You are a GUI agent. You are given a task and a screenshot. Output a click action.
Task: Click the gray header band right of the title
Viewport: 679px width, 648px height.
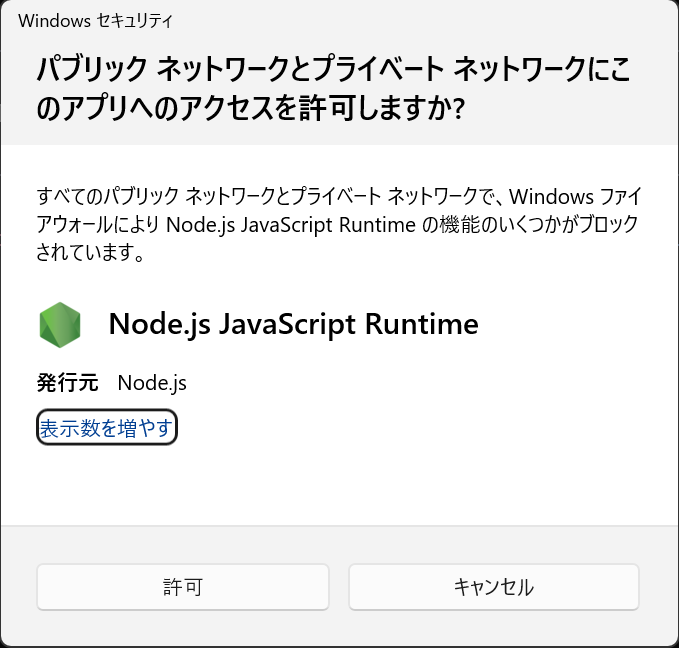pos(424,20)
